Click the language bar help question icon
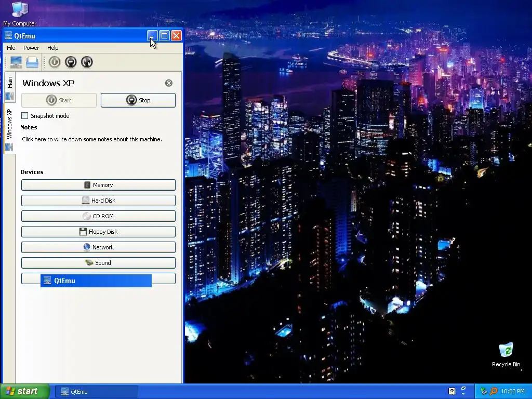Screen dimensions: 532x399 pyautogui.click(x=451, y=391)
